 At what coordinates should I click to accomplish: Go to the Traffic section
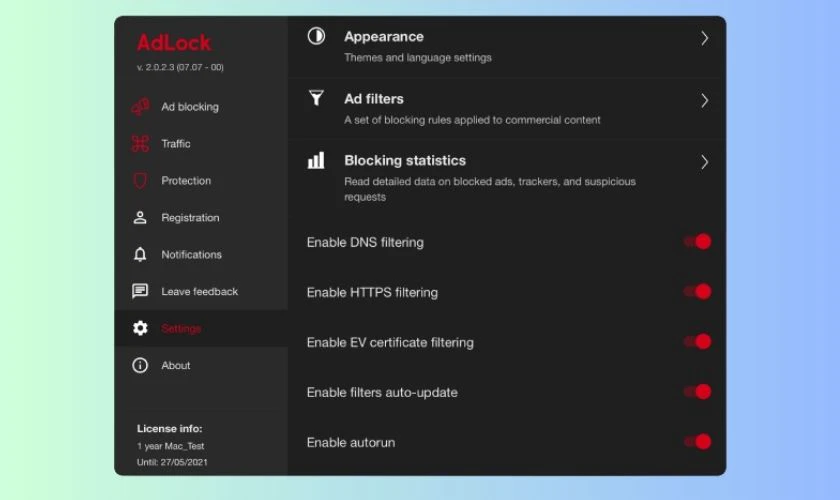176,144
